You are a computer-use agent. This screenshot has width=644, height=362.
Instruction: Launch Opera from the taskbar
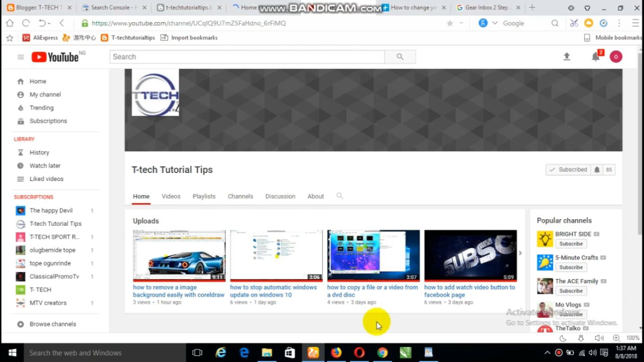tap(359, 353)
